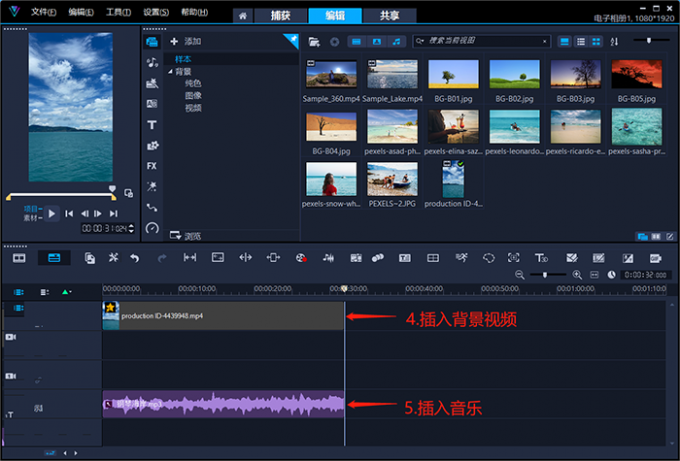Click the mask creator icon in timeline toolbar
Viewport: 680px width, 461px height.
pyautogui.click(x=489, y=258)
